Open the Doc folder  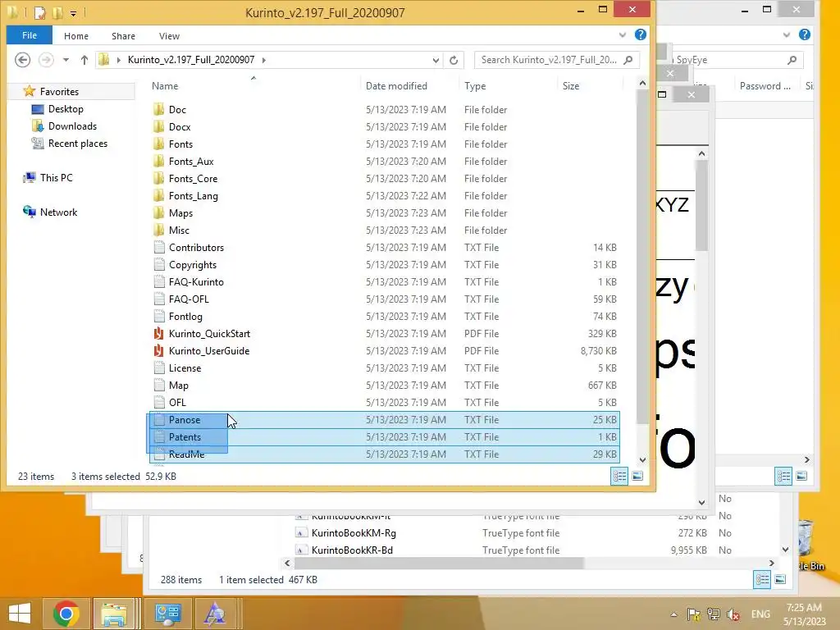tap(177, 110)
